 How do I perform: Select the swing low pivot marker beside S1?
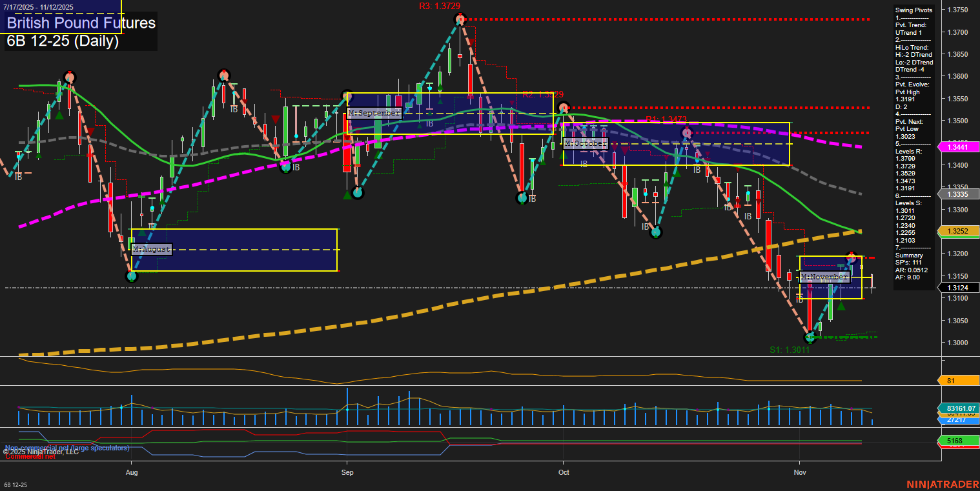point(810,337)
